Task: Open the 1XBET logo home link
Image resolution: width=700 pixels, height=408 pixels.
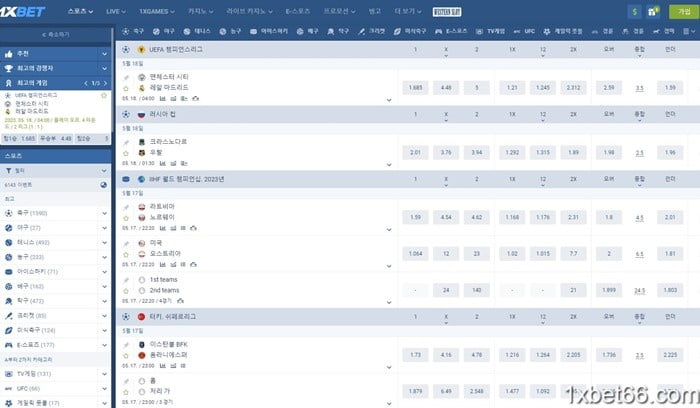Action: (x=22, y=12)
